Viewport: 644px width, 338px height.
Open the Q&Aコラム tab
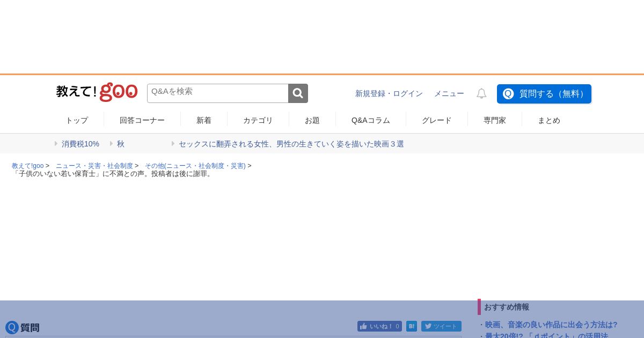coord(371,120)
